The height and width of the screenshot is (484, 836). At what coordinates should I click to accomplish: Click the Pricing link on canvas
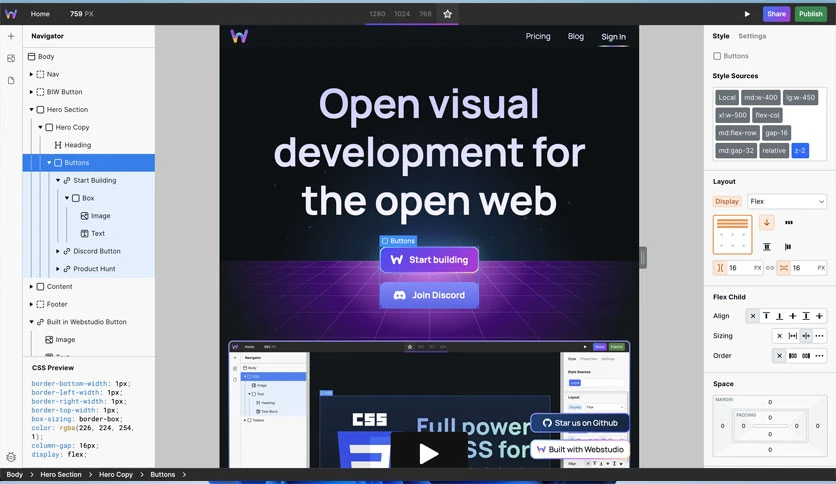(x=537, y=36)
